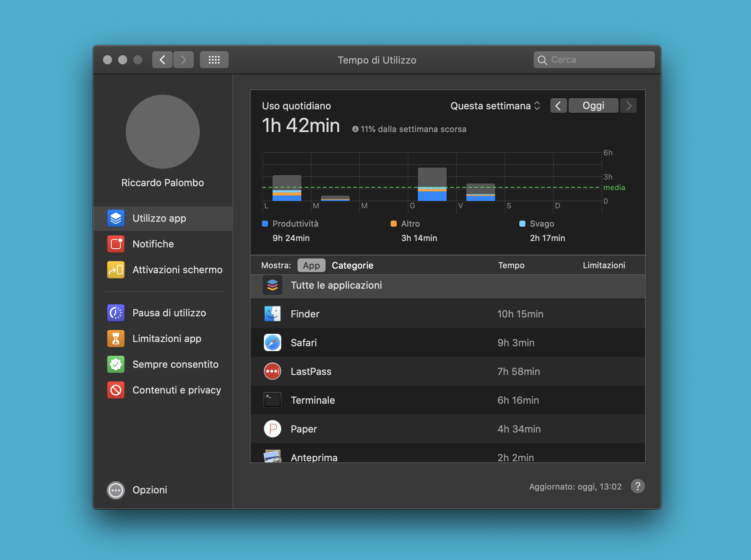The image size is (751, 560).
Task: Open the Questa settimana period selector
Action: pos(494,106)
